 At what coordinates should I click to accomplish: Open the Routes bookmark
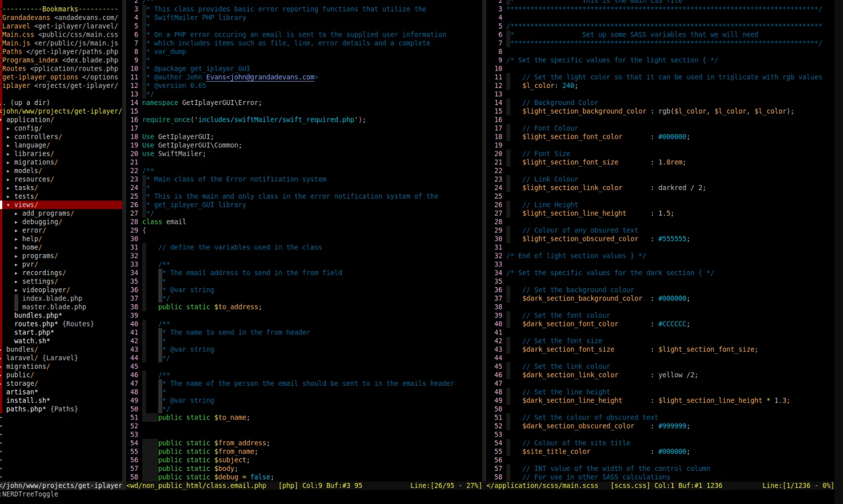(x=60, y=69)
